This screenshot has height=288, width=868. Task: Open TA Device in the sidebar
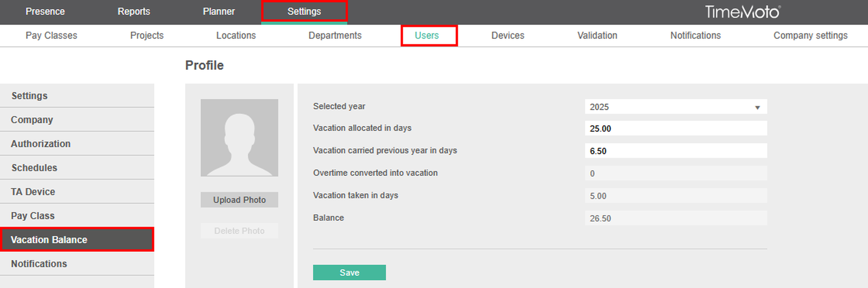33,192
